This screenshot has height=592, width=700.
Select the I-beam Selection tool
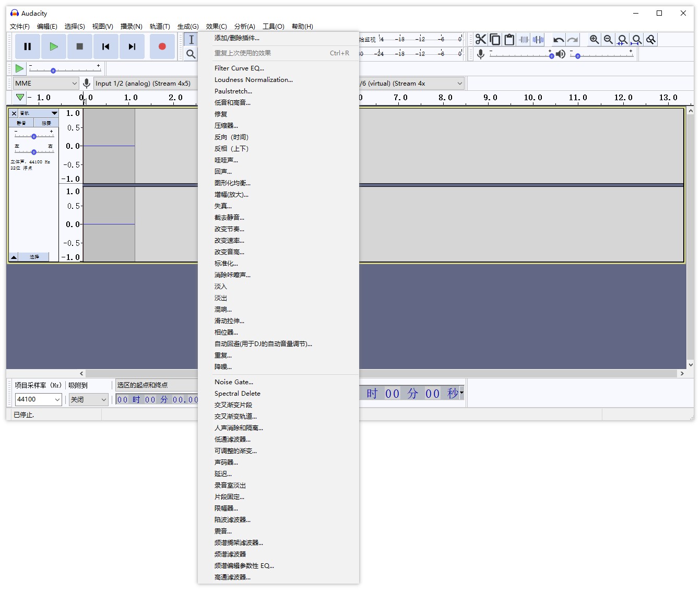point(191,40)
